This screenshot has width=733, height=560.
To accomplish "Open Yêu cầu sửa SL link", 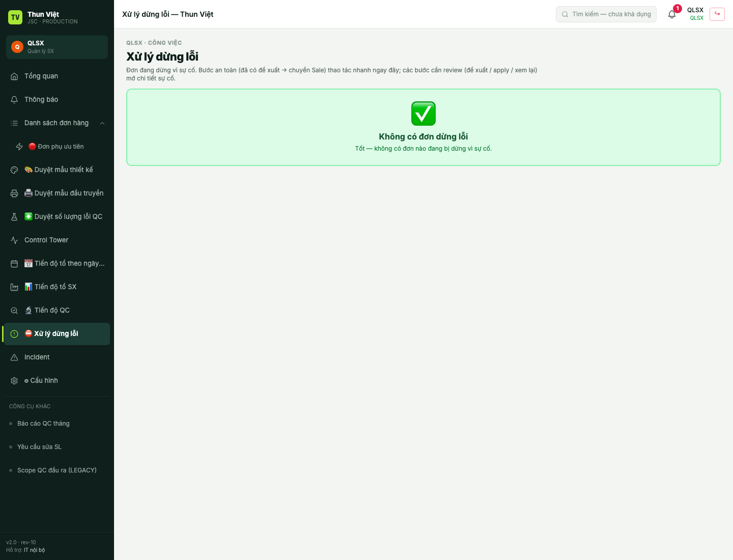I will coord(57,447).
